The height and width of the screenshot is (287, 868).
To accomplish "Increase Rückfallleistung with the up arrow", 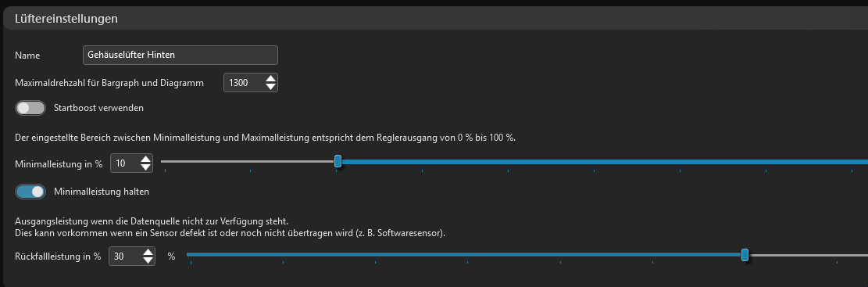I will pos(148,252).
